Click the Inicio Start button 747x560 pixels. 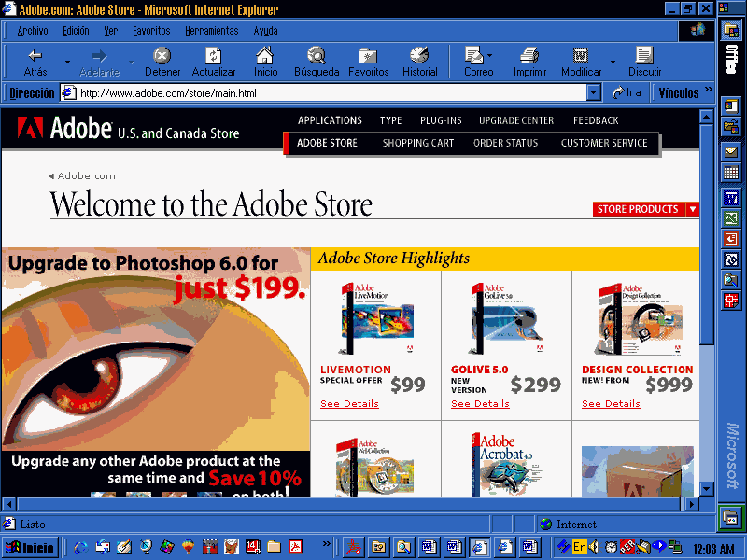[x=30, y=547]
